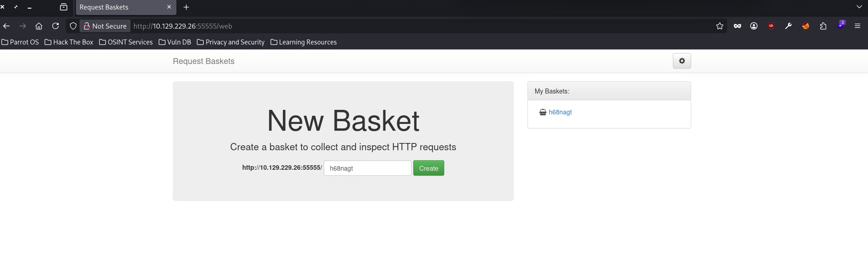Click the Not Secure site info badge
868x261 pixels.
click(105, 26)
